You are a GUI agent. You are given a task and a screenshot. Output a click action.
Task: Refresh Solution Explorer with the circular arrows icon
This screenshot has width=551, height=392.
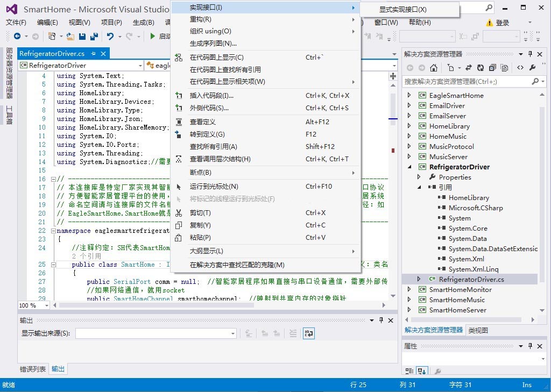click(x=481, y=67)
